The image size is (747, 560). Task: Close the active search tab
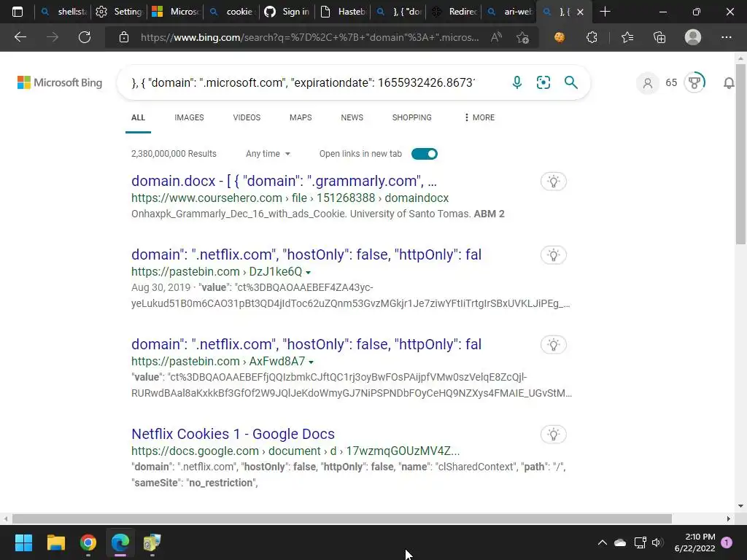pyautogui.click(x=580, y=12)
